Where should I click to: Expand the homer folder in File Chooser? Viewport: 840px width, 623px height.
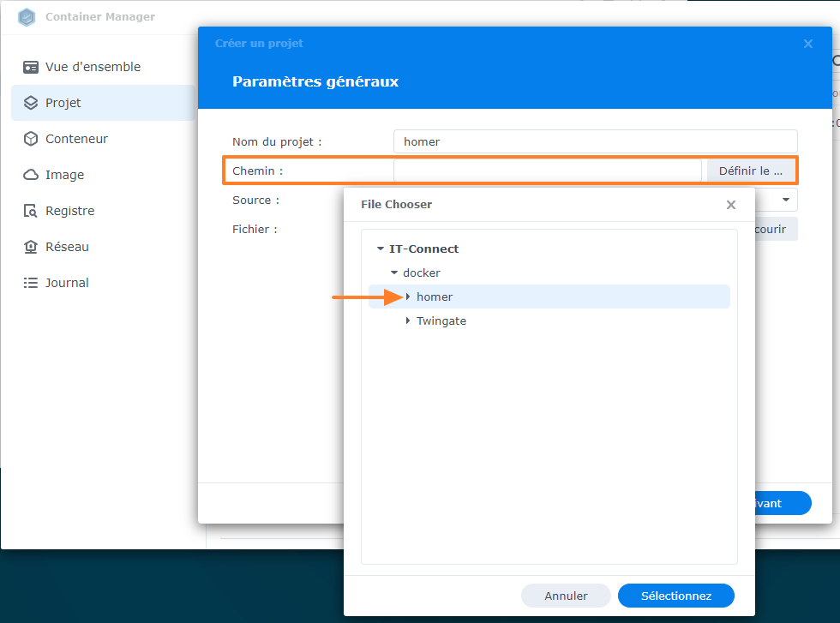coord(407,297)
